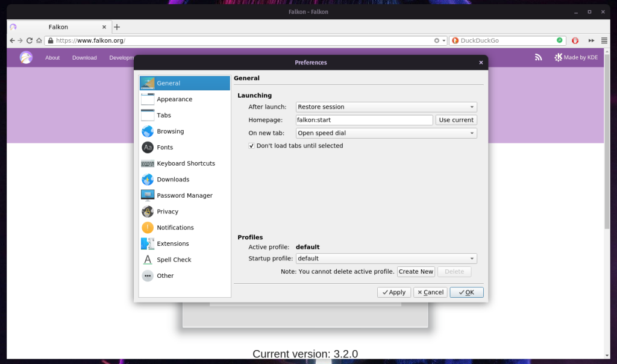This screenshot has width=617, height=364.
Task: Click the Apply button
Action: point(393,292)
